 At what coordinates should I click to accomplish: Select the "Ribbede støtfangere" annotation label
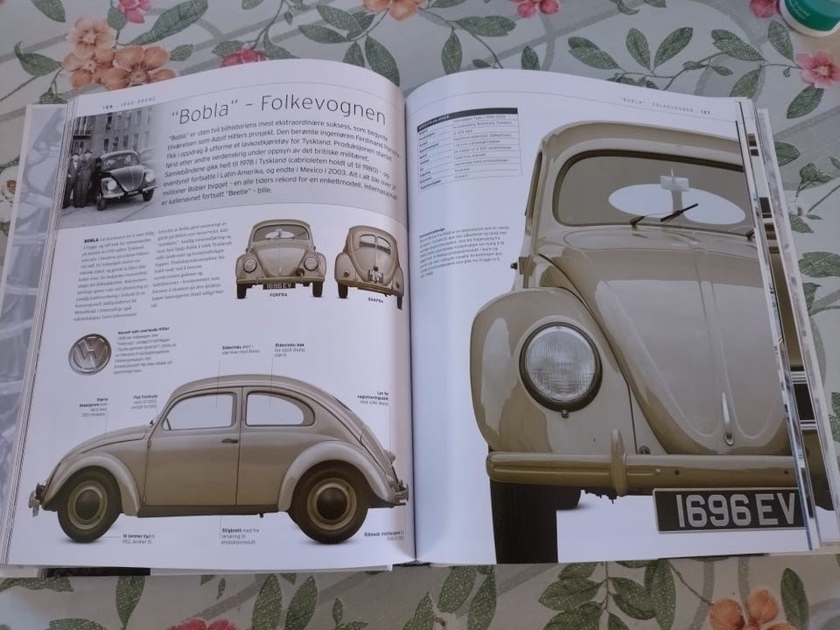click(x=382, y=534)
